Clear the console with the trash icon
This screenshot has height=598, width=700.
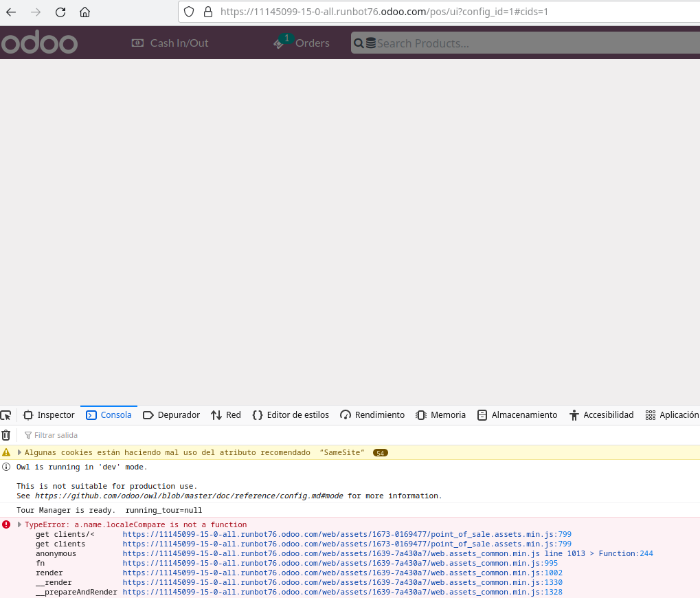coord(7,434)
